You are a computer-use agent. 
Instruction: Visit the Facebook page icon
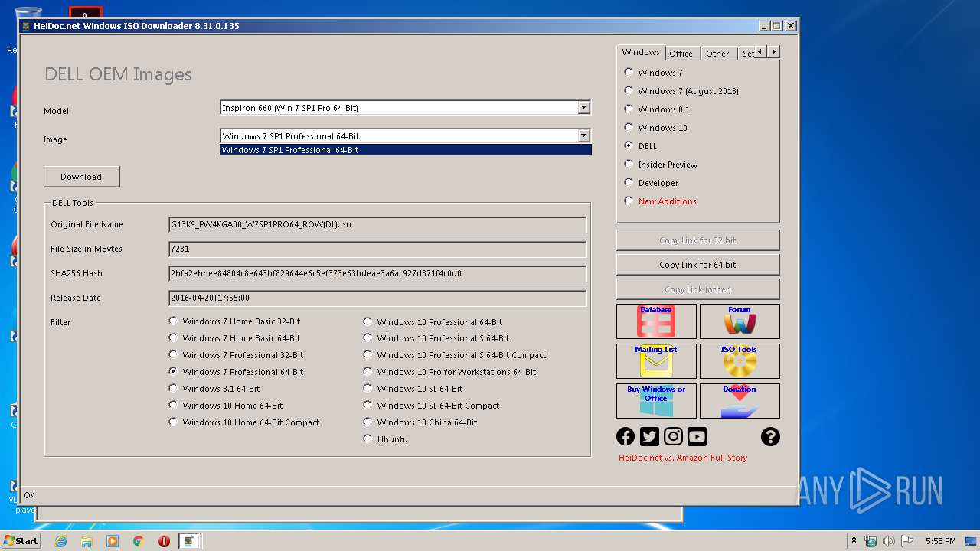click(x=626, y=436)
